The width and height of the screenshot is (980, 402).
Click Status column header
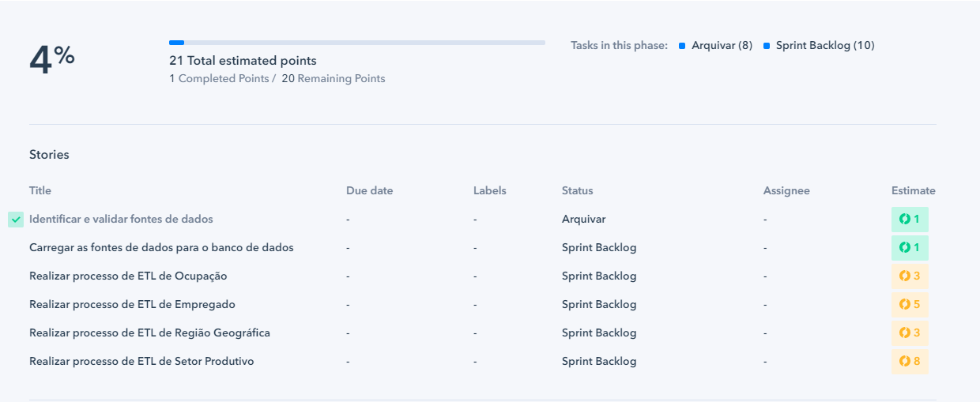(577, 190)
